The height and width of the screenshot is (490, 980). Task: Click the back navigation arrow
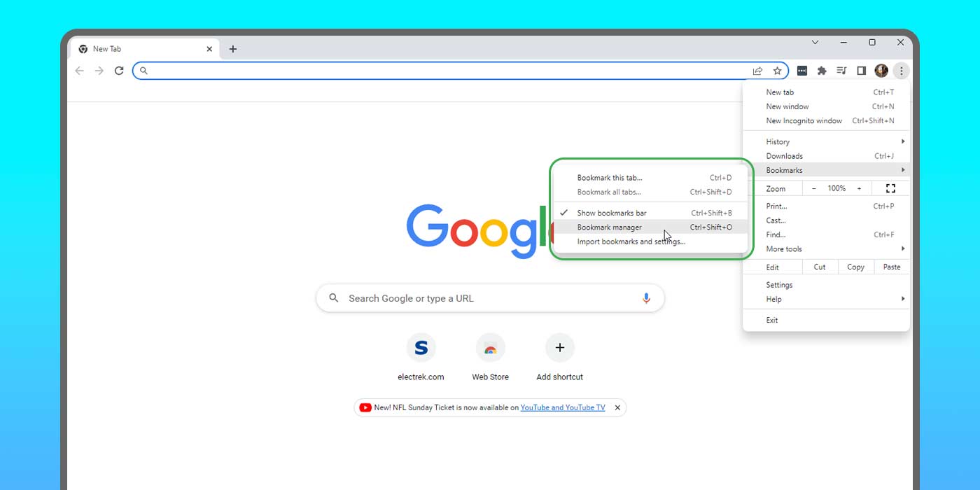point(79,70)
